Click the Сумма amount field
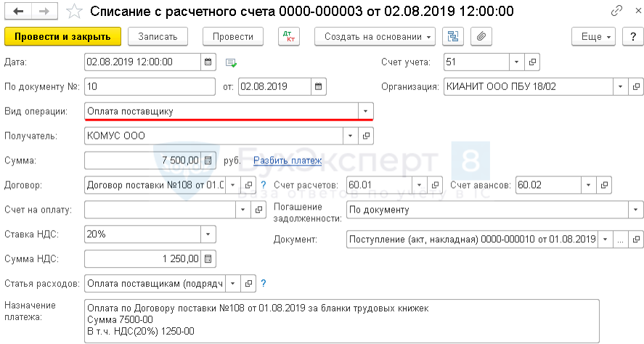 coord(142,160)
